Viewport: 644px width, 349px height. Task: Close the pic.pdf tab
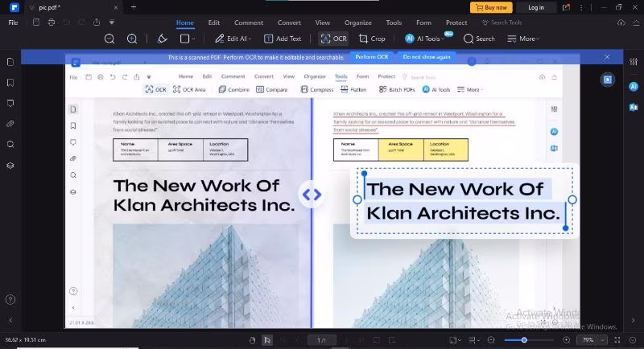[116, 7]
